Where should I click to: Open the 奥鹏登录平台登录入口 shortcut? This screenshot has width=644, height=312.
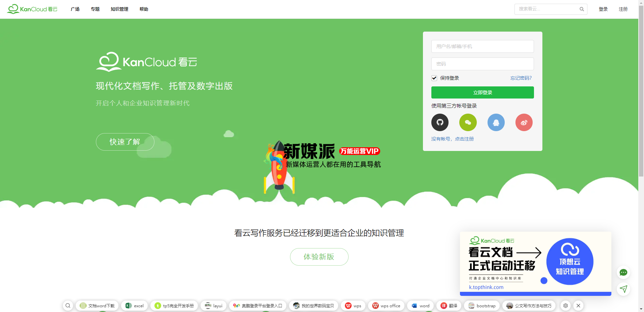(x=258, y=306)
